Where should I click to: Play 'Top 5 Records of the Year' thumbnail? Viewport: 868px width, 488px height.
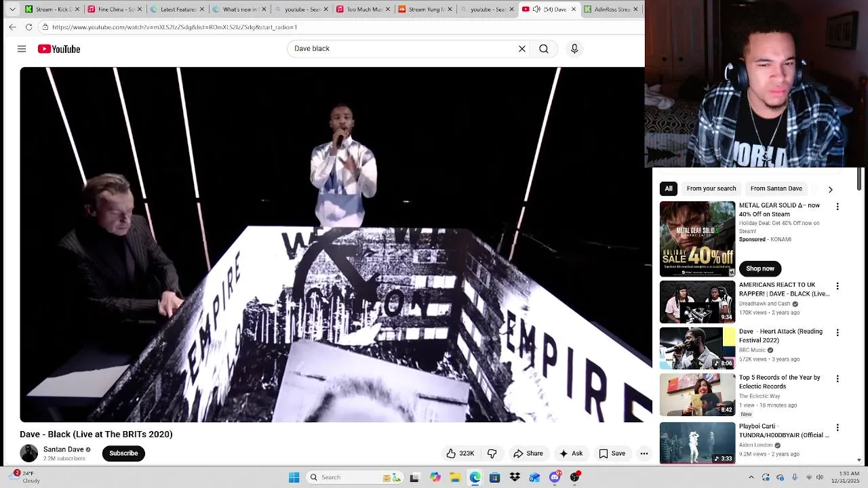click(x=697, y=394)
